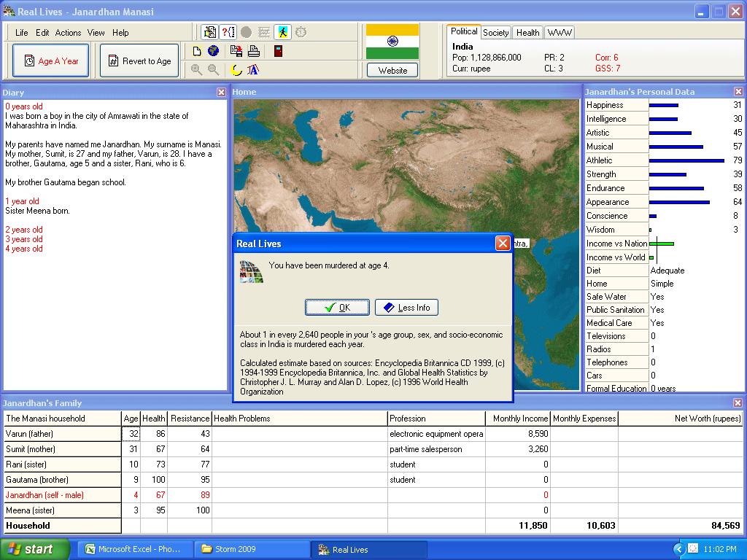Open the Help menu

tap(120, 32)
